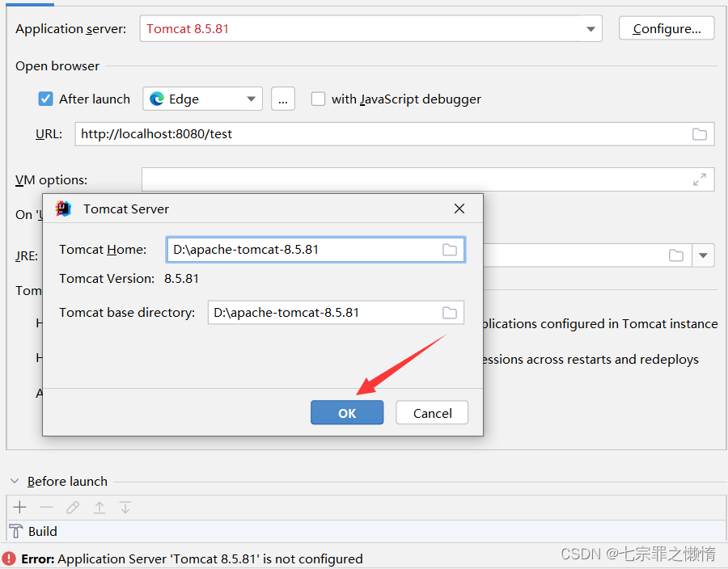Browse for Tomcat Home folder
The height and width of the screenshot is (569, 728).
pyautogui.click(x=450, y=250)
